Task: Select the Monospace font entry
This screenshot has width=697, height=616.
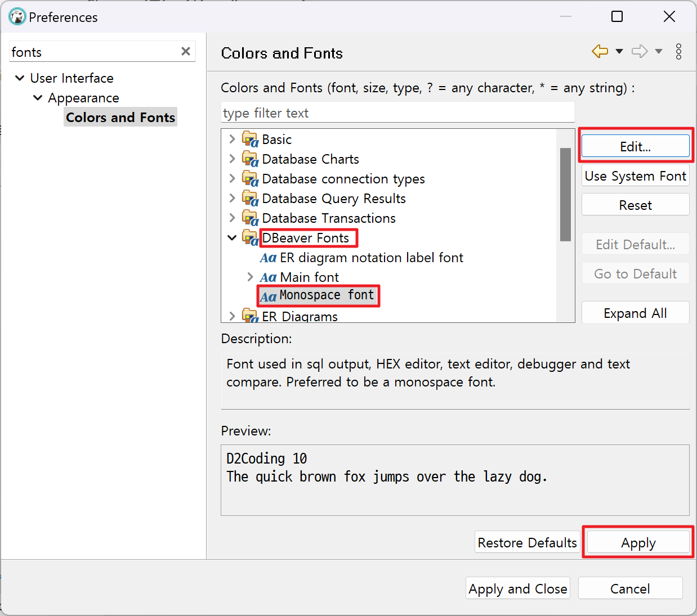Action: pos(327,295)
